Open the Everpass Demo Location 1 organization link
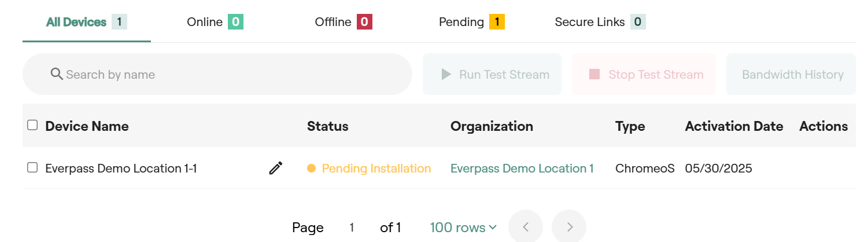868x242 pixels. (522, 168)
